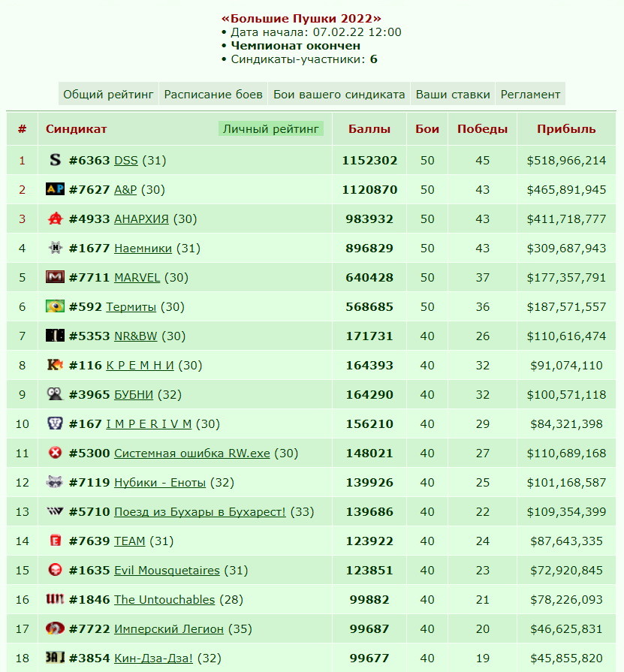Click the #6363 syndicate number
624x672 pixels.
click(x=89, y=160)
